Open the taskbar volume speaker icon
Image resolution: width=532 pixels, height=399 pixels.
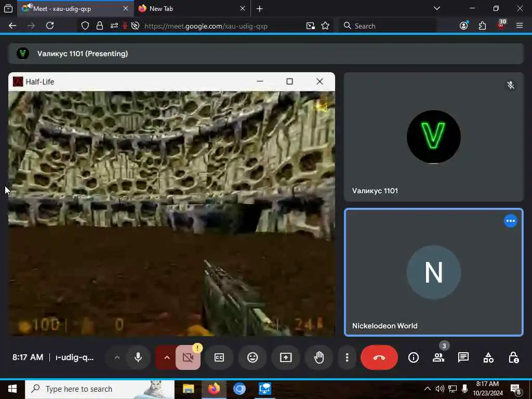(x=440, y=389)
